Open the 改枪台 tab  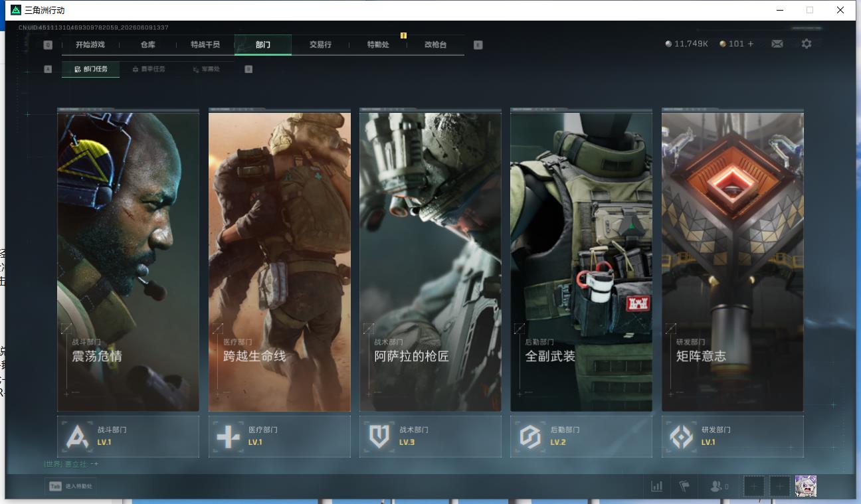435,44
